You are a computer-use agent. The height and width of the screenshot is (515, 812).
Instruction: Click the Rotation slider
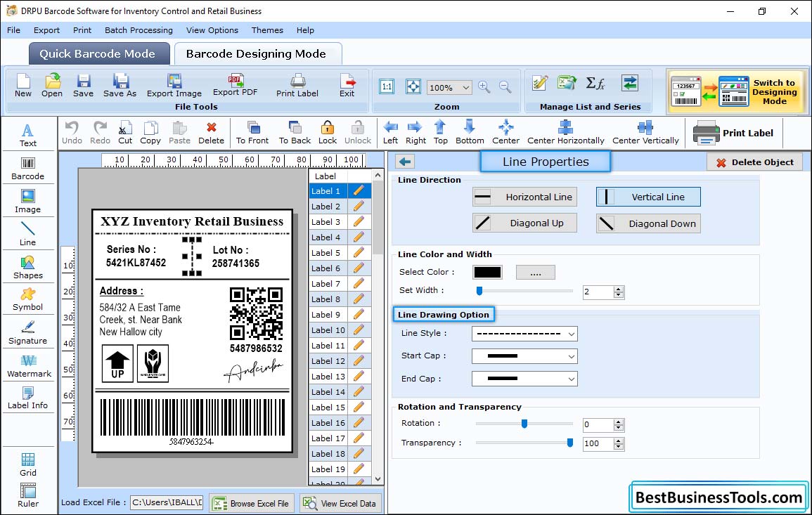524,424
